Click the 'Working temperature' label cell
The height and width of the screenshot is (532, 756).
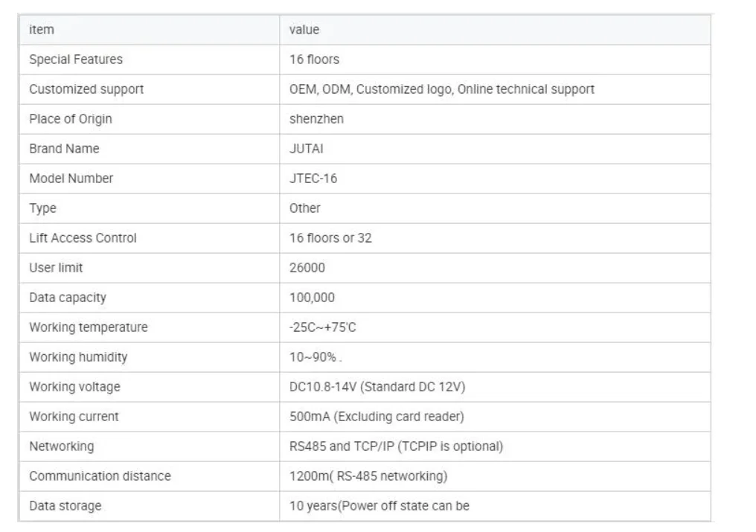(x=88, y=327)
